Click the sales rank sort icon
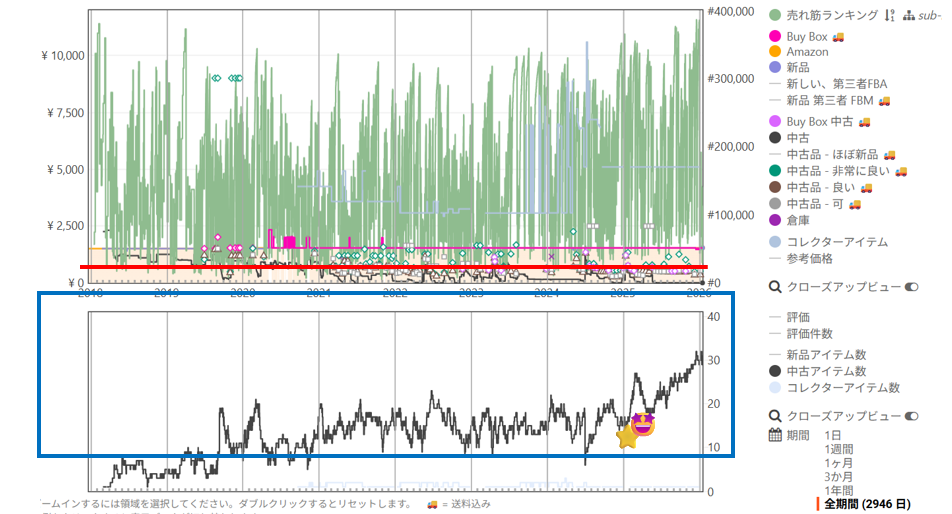The image size is (952, 514). click(889, 15)
